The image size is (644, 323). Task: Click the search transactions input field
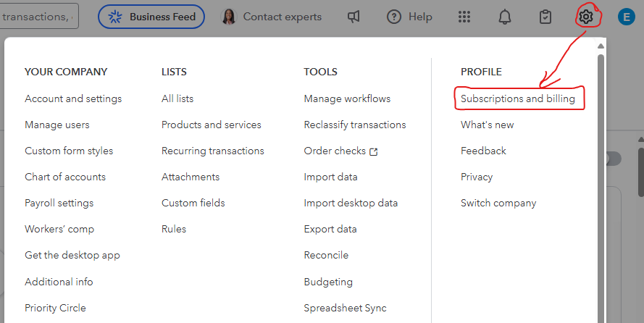tap(40, 17)
